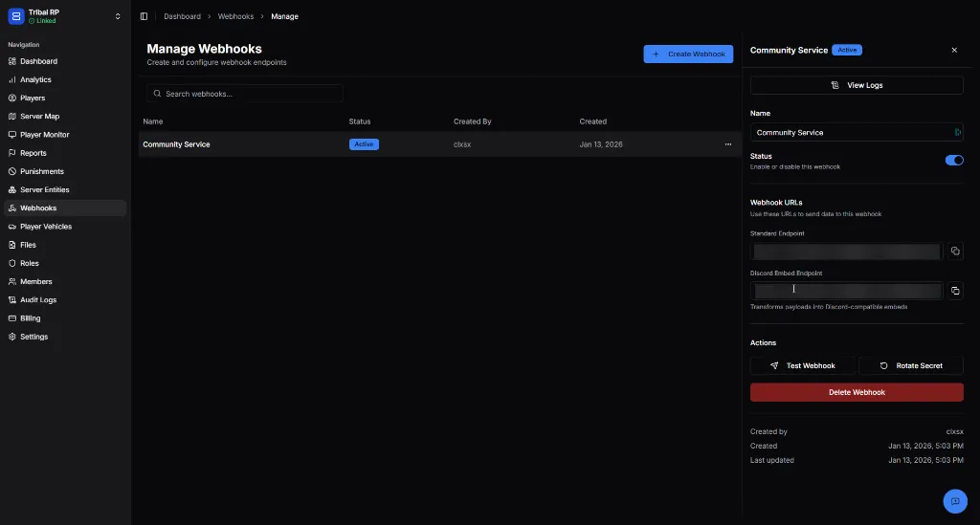This screenshot has width=980, height=525.
Task: Toggle the sidebar collapse icon
Action: pos(144,16)
